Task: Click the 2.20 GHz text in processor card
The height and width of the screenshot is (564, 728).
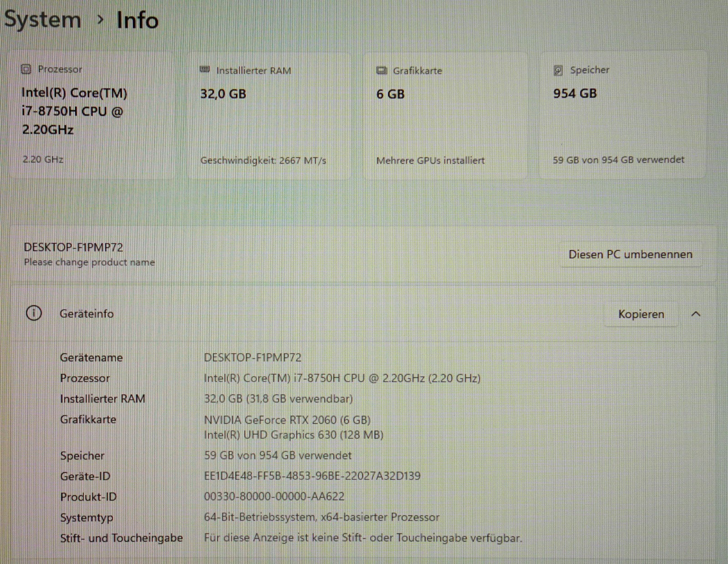Action: point(43,159)
